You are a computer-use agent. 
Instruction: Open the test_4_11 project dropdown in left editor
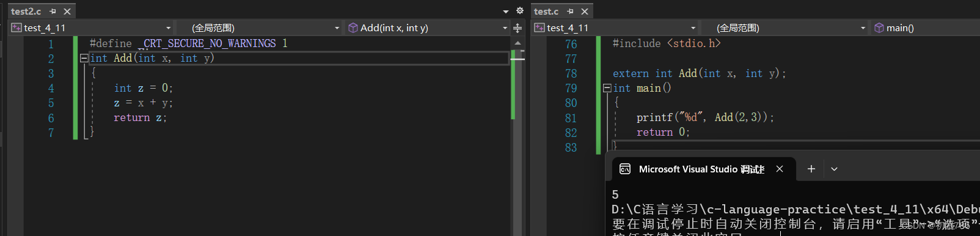(92, 28)
